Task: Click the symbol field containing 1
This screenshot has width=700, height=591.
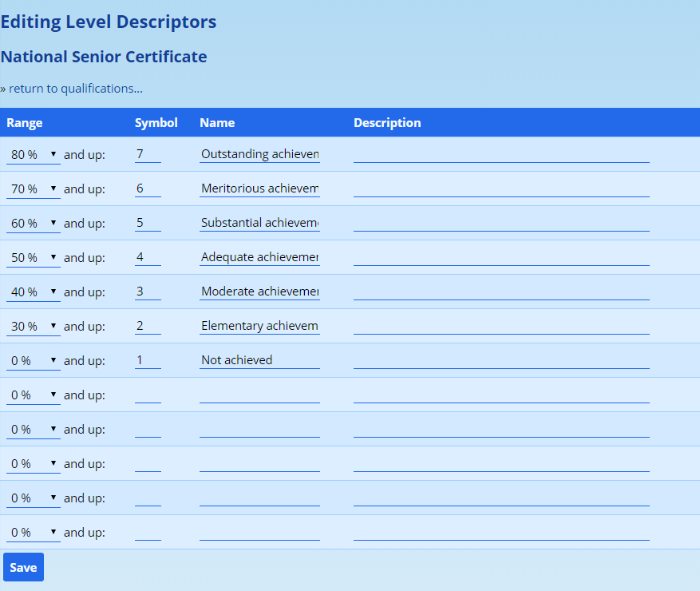Action: point(148,360)
